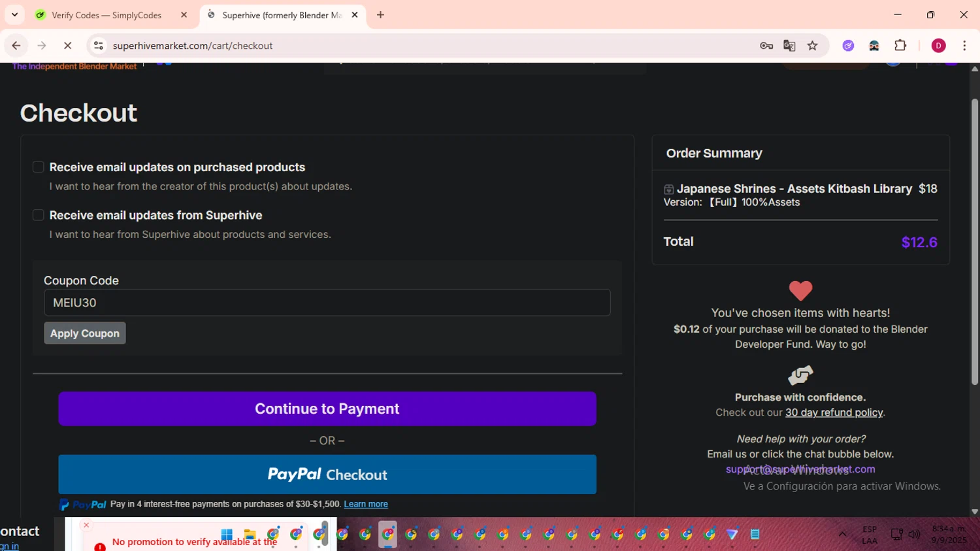Dismiss the No promotion popup with X

86,525
